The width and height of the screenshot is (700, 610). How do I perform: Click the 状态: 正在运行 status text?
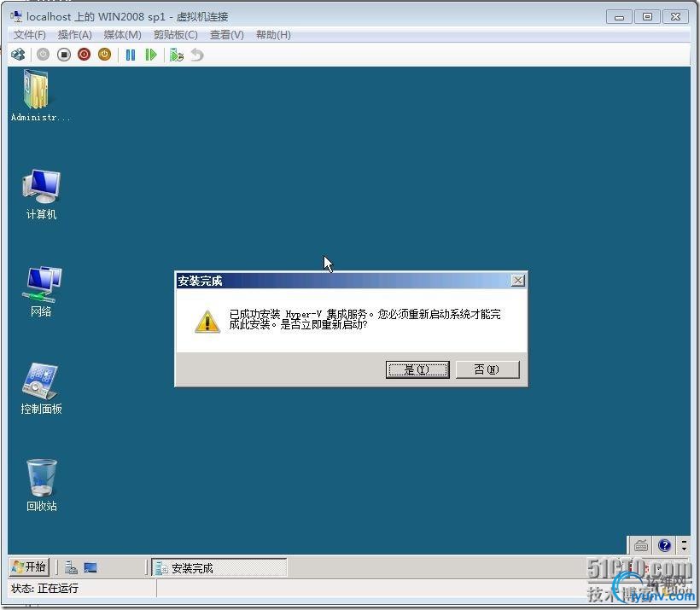(44, 589)
